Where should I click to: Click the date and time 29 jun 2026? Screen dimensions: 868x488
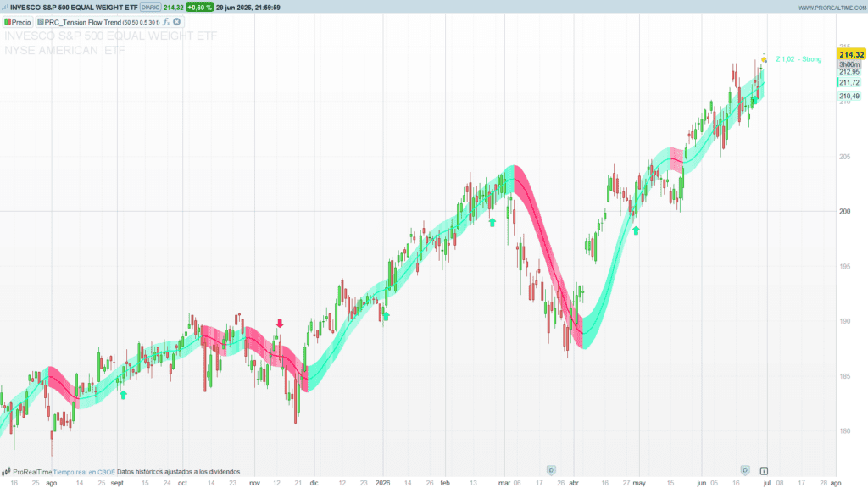tap(248, 8)
